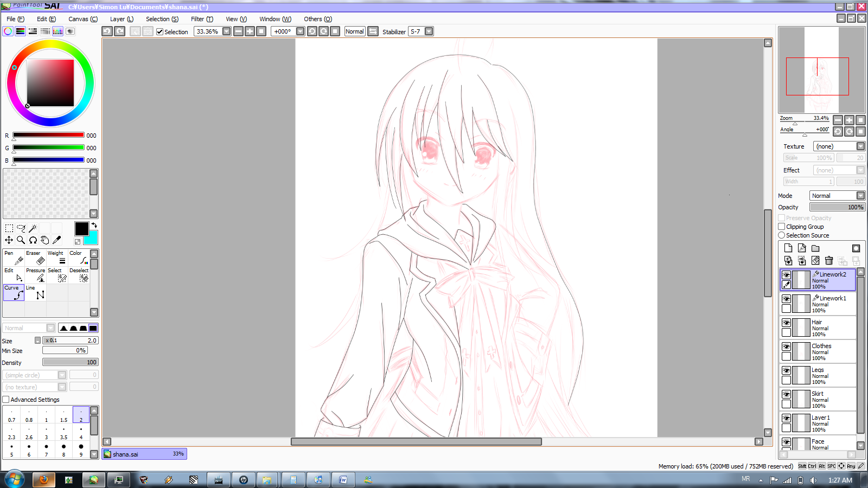Create a new normal layer
This screenshot has height=488, width=868.
click(788, 248)
